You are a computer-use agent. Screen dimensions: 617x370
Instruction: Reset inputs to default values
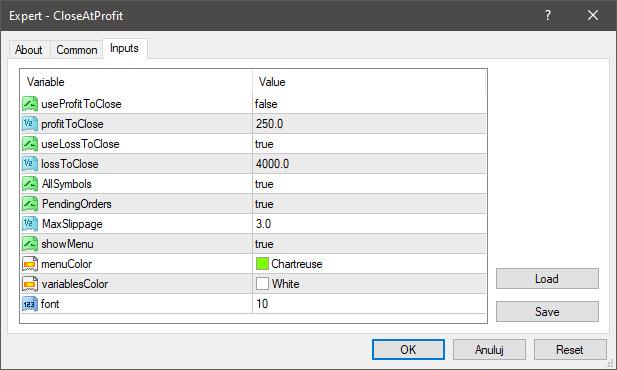point(570,350)
